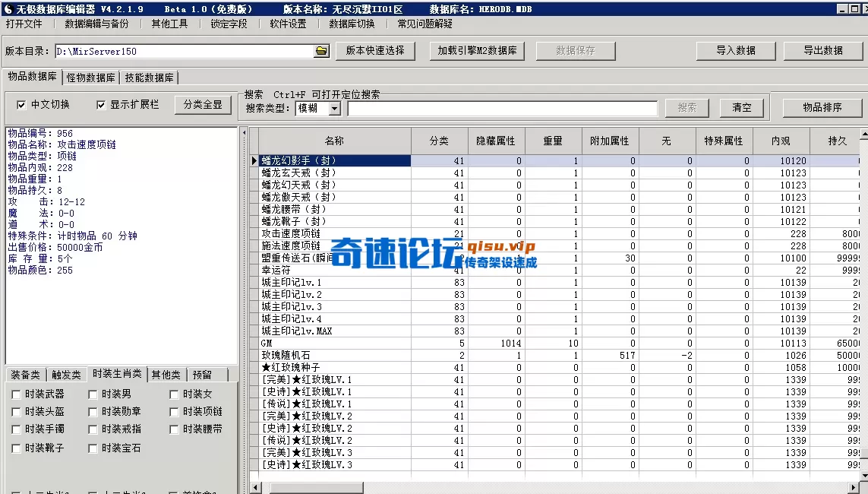The height and width of the screenshot is (494, 868).
Task: Click the 隐藏属性 column header
Action: pos(496,141)
